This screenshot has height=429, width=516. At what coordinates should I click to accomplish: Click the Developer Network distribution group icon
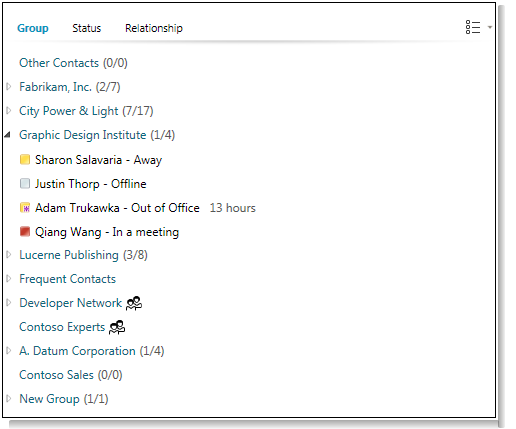[x=134, y=303]
